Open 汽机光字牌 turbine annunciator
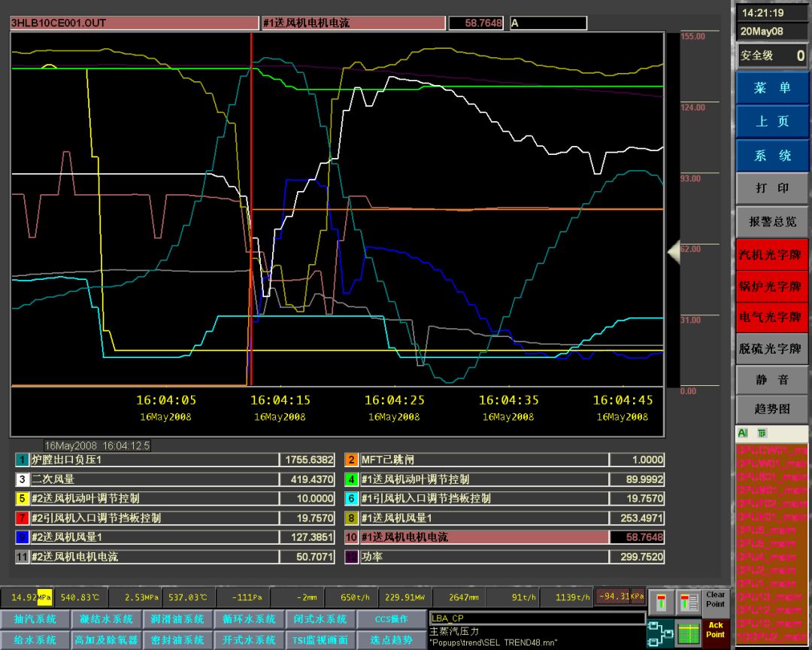Image resolution: width=812 pixels, height=650 pixels. tap(771, 254)
